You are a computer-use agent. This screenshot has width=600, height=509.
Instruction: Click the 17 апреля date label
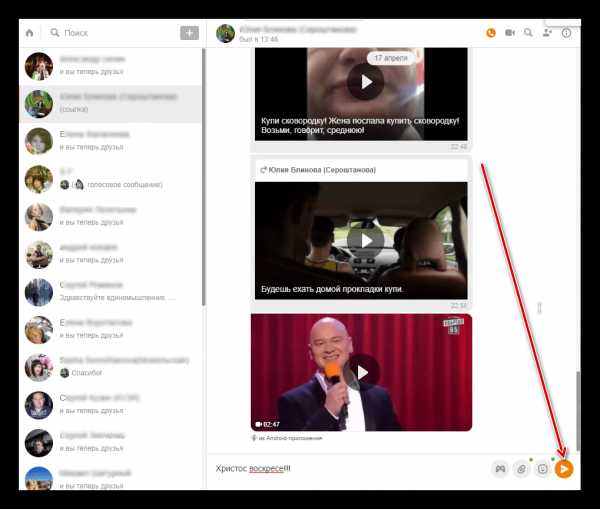[x=391, y=58]
